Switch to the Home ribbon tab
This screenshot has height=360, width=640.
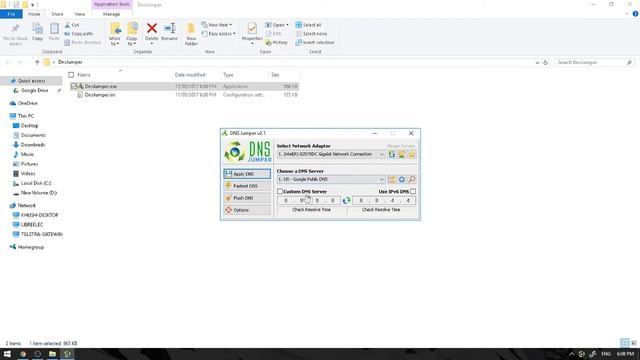(34, 14)
